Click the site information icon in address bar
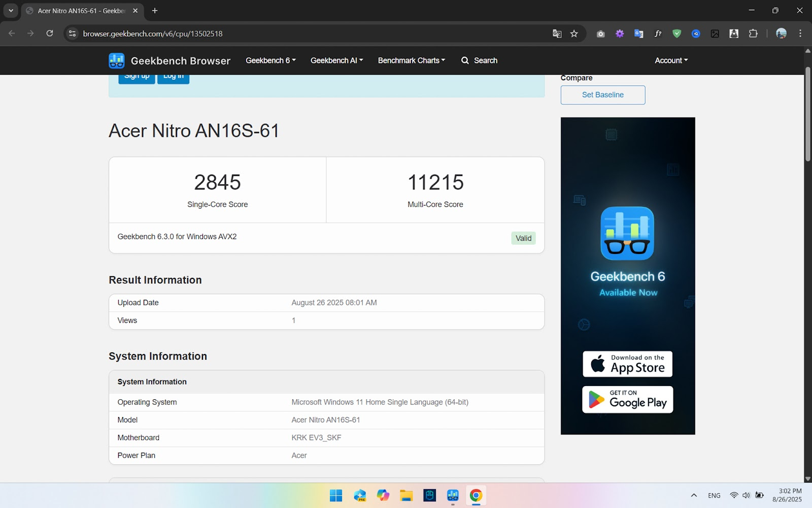This screenshot has height=508, width=812. pos(73,34)
